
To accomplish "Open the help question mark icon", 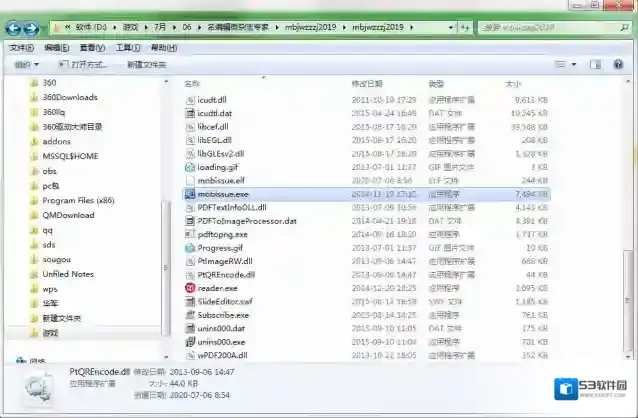I will click(618, 64).
